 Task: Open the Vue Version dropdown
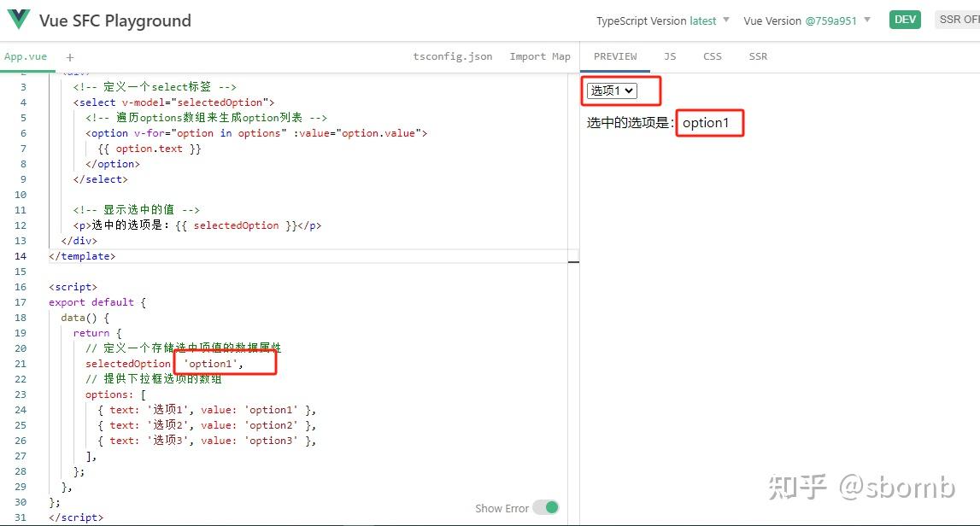pyautogui.click(x=807, y=20)
